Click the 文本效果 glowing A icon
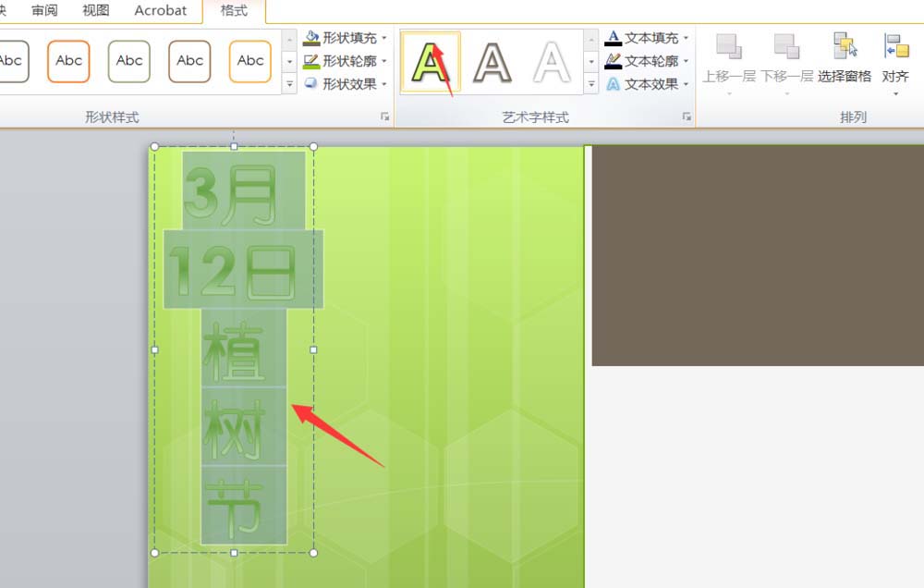The image size is (924, 588). point(614,84)
